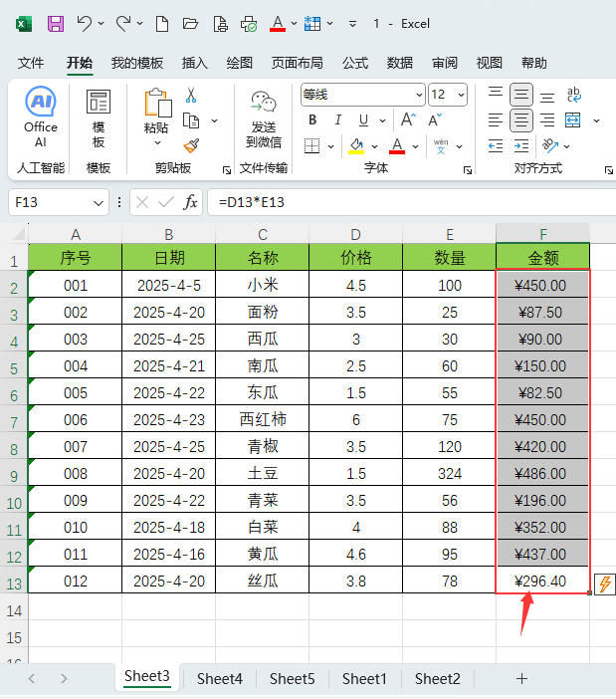Click the Quick Analysis lightning icon
Image resolution: width=616 pixels, height=699 pixels.
605,583
